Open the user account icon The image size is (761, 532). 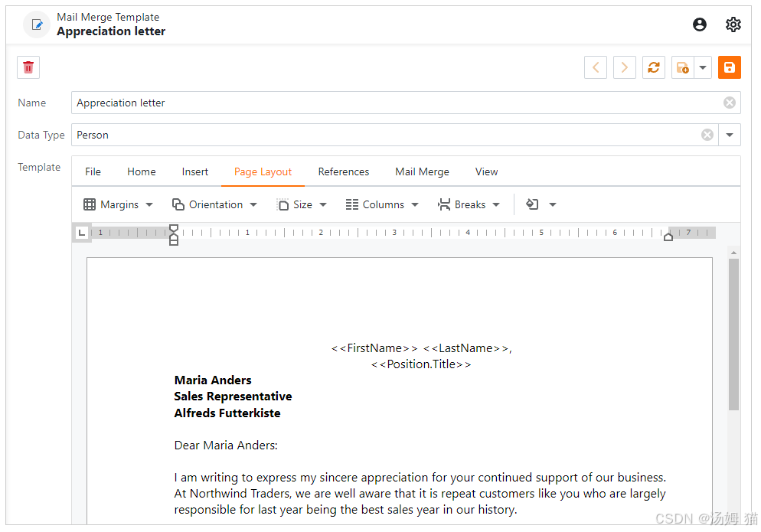(x=699, y=24)
